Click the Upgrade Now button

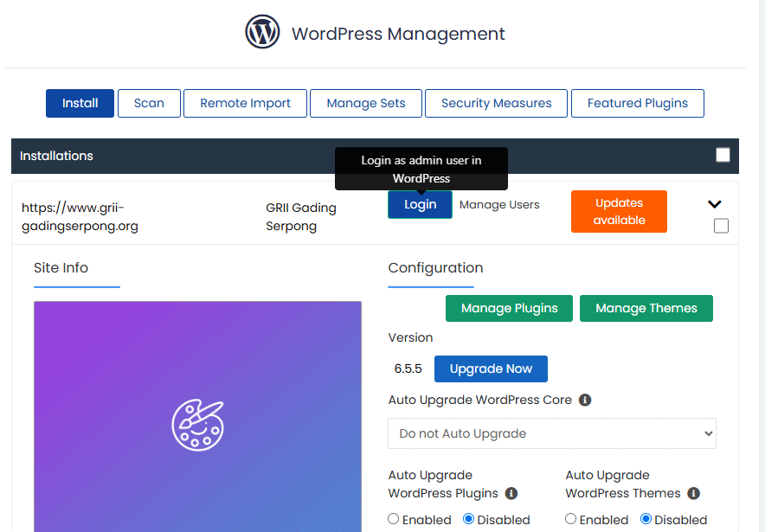[x=491, y=369]
